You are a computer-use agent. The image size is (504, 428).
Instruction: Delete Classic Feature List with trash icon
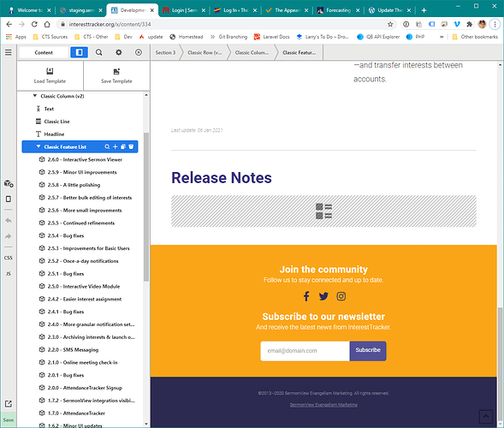[131, 146]
